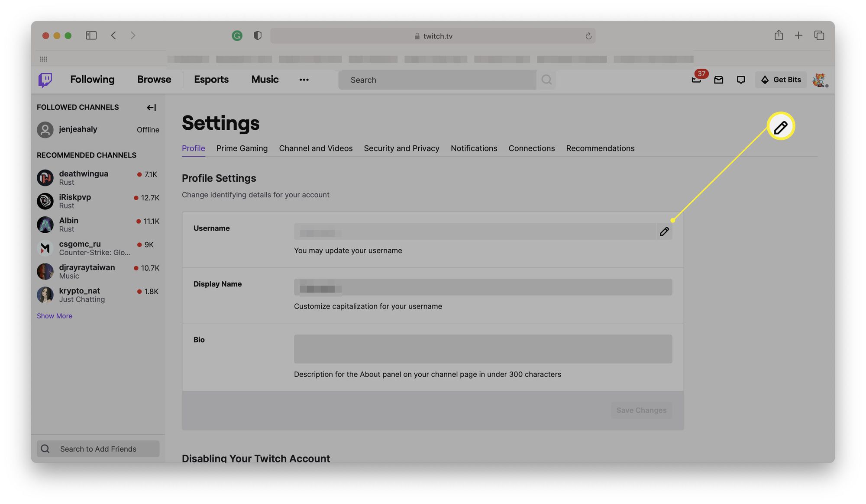
Task: Switch to the Channel and Videos tab
Action: pyautogui.click(x=315, y=148)
